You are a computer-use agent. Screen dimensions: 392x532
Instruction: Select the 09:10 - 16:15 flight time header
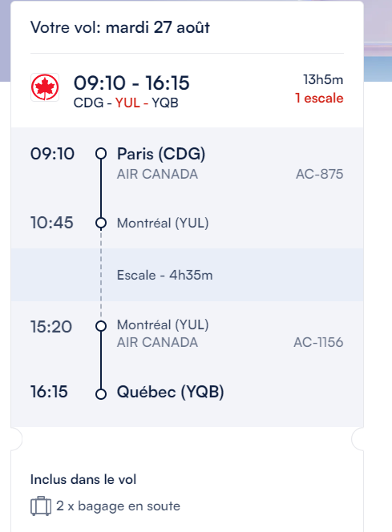[131, 83]
